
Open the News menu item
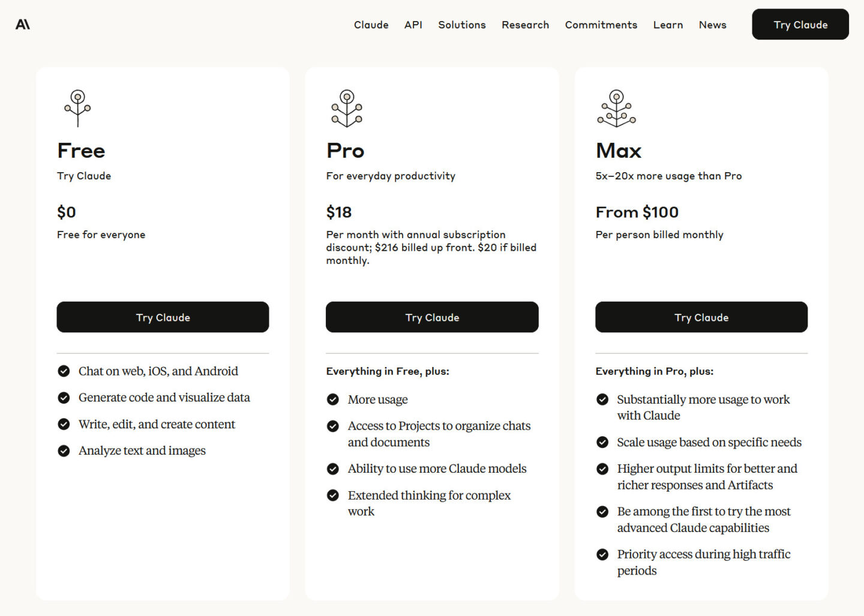point(712,25)
